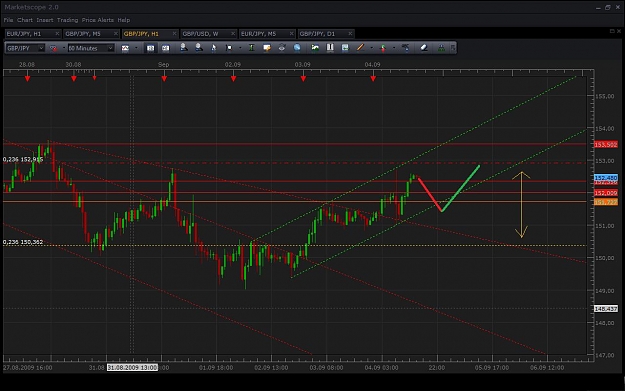
Task: Open toolbar overflow options at toolbar end
Action: pyautogui.click(x=453, y=48)
